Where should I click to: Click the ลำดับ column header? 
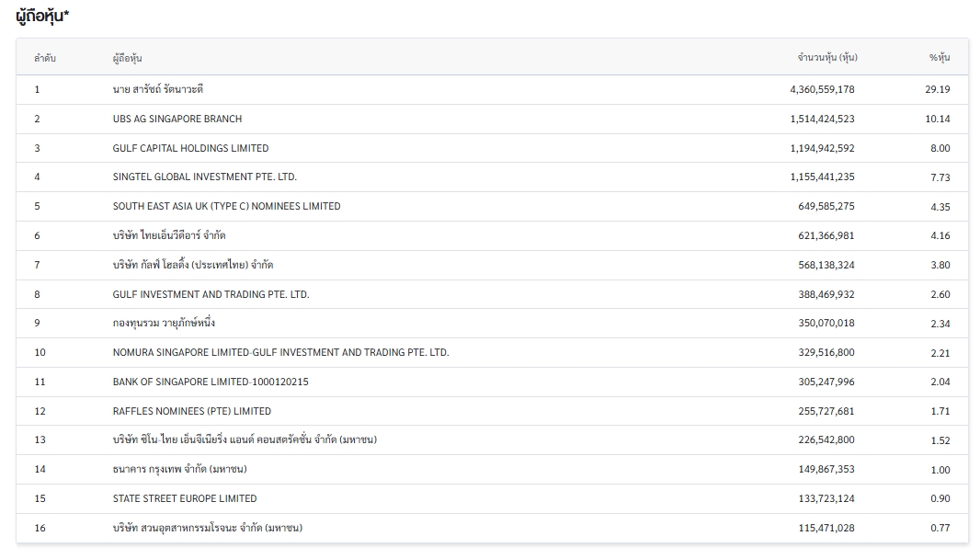point(45,58)
